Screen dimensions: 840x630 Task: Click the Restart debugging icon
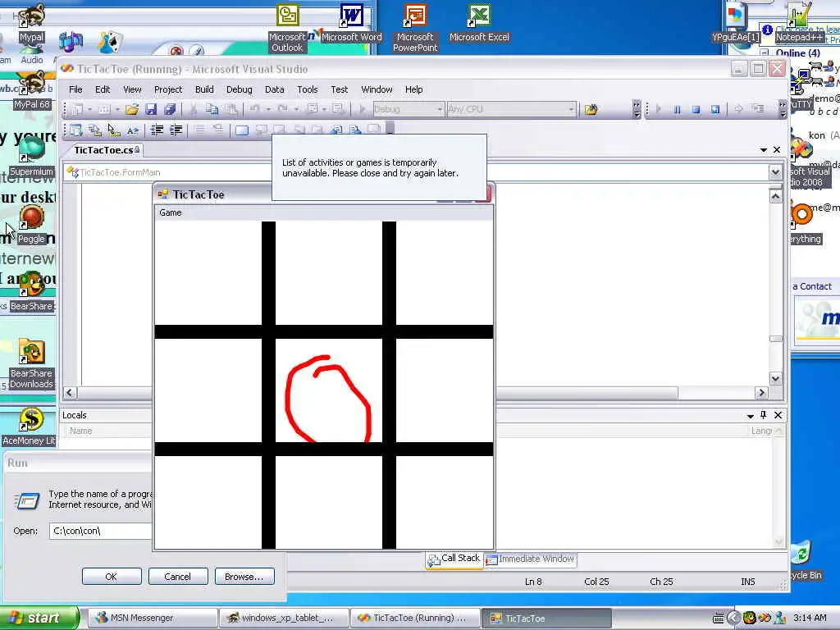(x=714, y=109)
